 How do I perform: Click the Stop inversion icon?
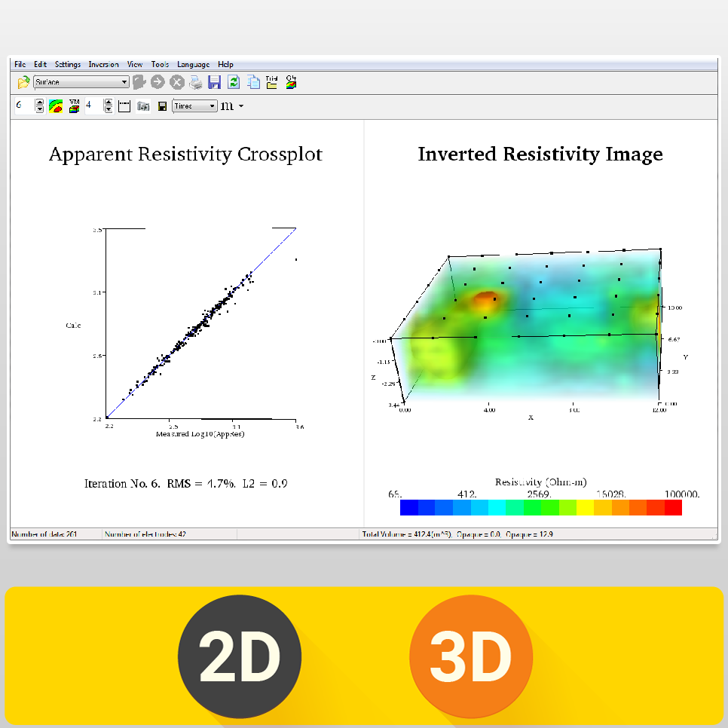click(x=177, y=82)
